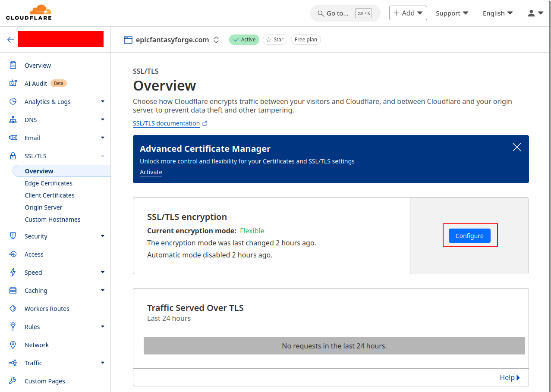The image size is (551, 392).
Task: Click the Rules funnel icon
Action: [13, 326]
